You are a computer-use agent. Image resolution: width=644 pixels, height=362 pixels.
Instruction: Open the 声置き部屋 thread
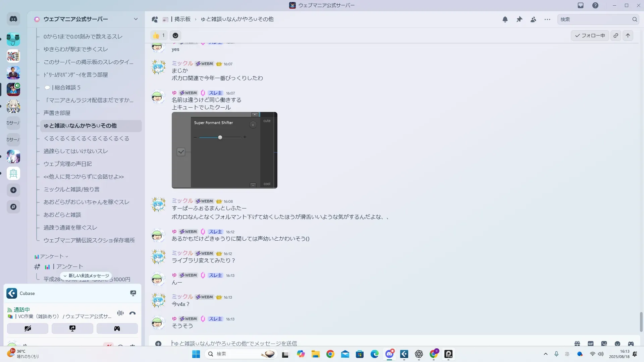tap(57, 113)
